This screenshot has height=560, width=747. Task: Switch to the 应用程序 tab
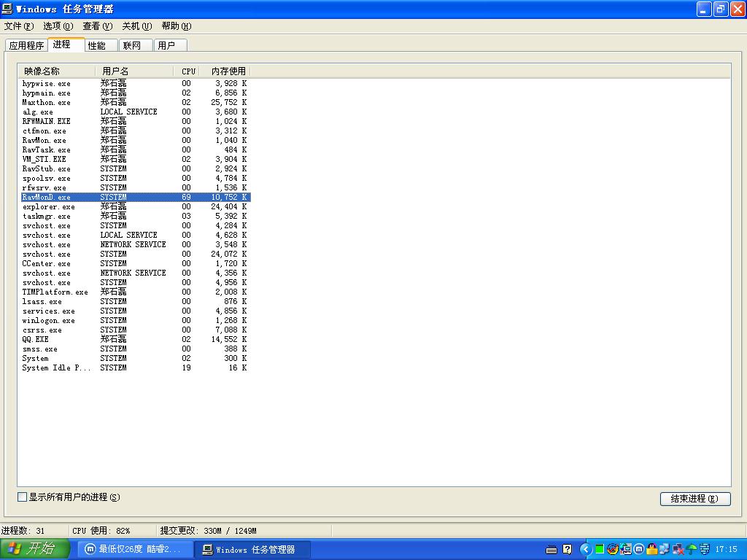click(x=27, y=46)
